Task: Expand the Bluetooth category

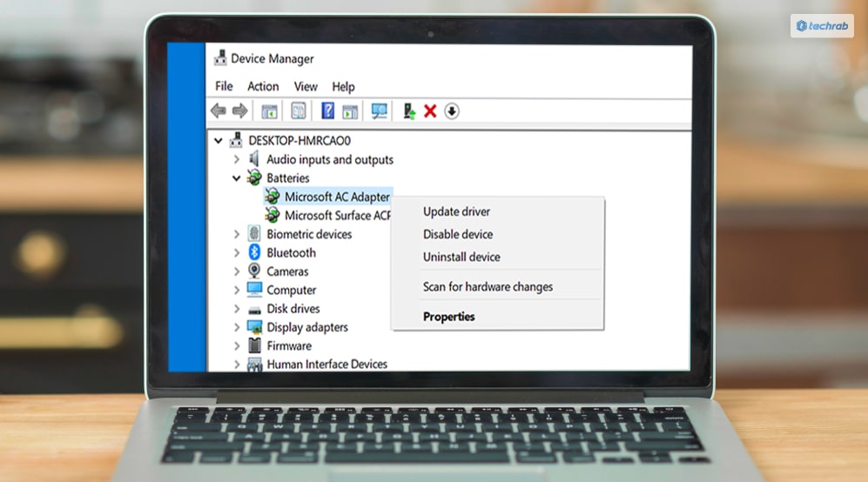Action: coord(237,253)
